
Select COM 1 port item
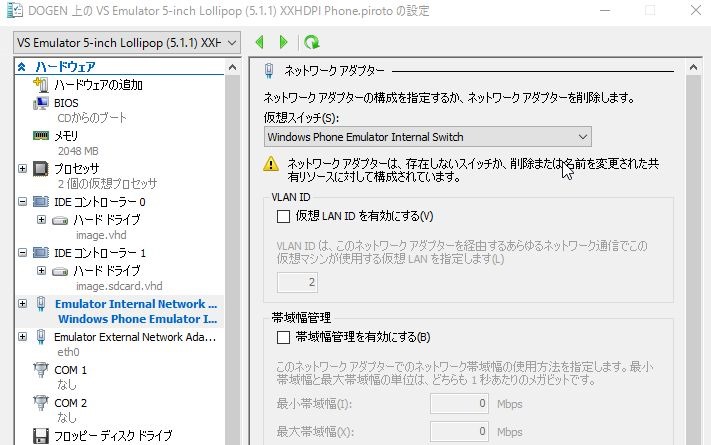[70, 370]
